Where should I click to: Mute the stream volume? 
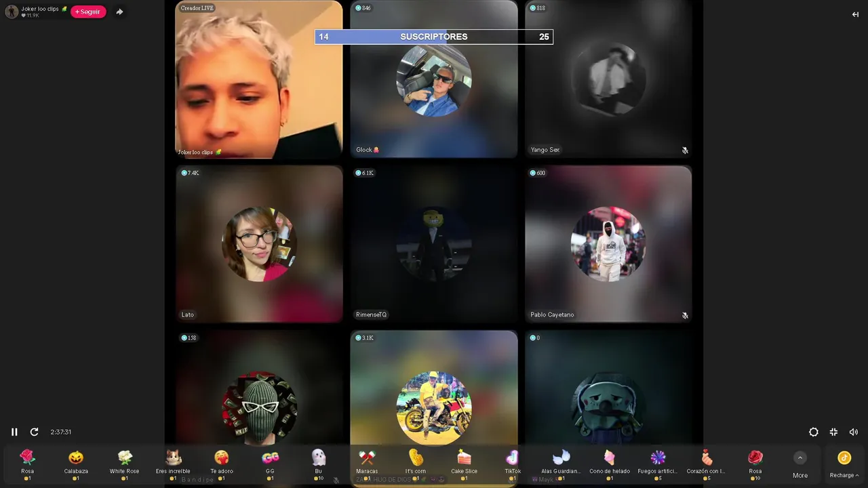pyautogui.click(x=854, y=432)
